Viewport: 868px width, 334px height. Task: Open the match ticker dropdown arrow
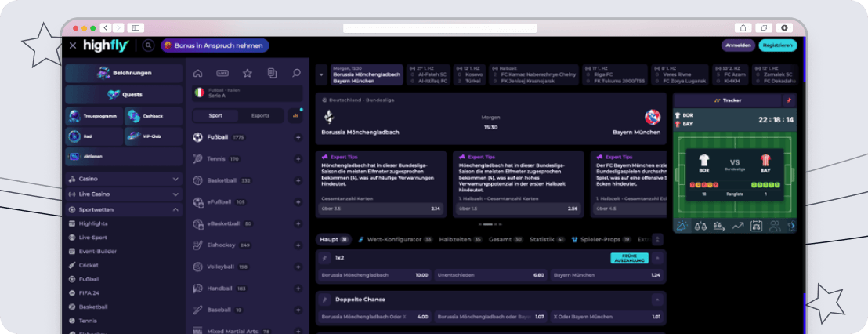[322, 74]
